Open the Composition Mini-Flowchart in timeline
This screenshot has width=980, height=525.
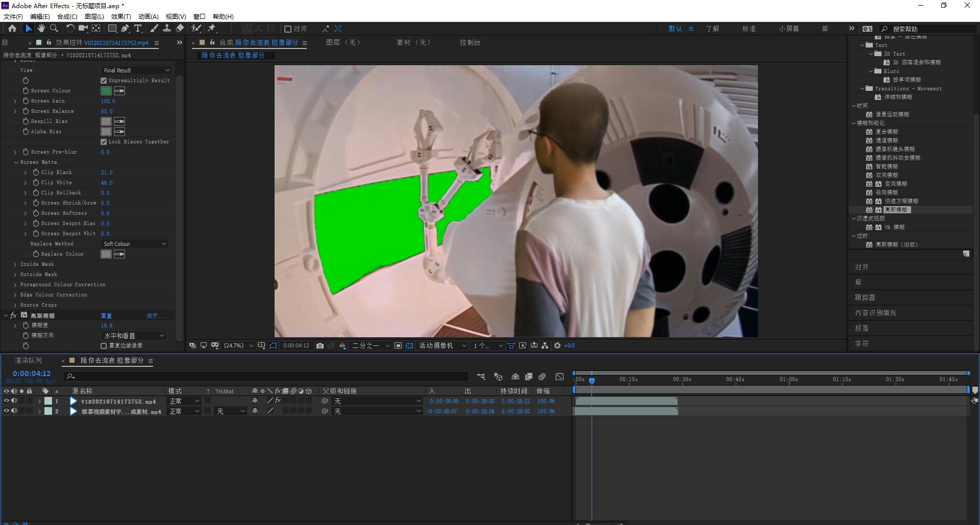click(481, 377)
